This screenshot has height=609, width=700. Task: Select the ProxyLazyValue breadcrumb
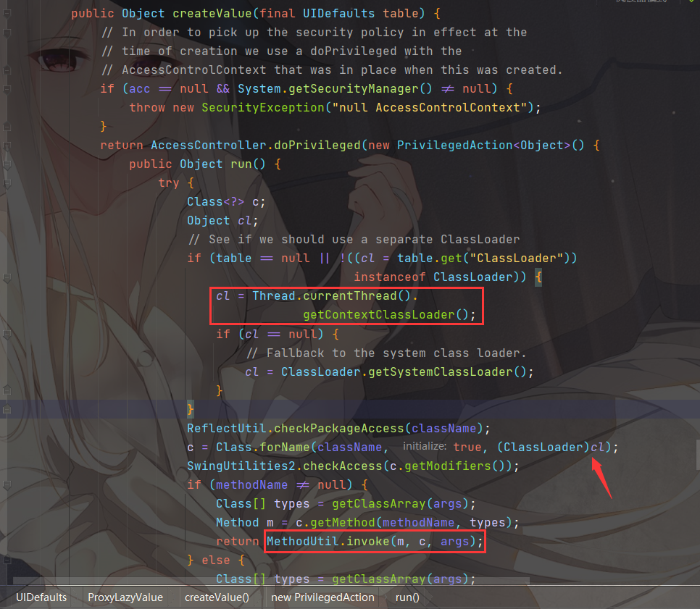(x=125, y=597)
